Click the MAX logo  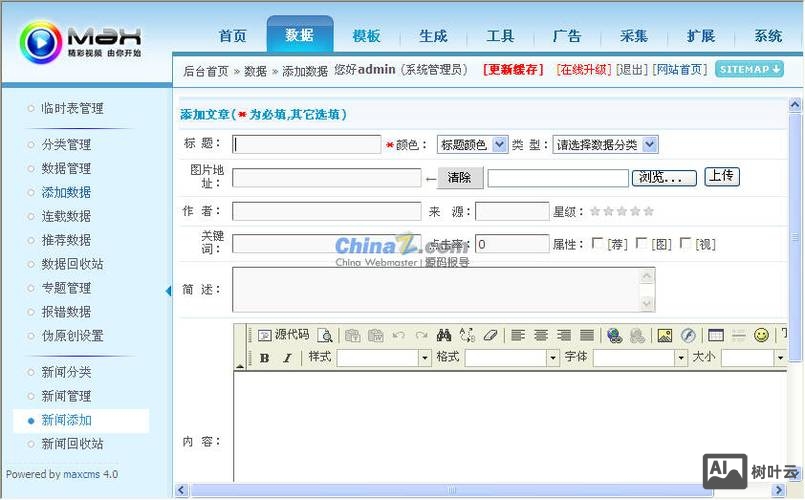pyautogui.click(x=80, y=41)
